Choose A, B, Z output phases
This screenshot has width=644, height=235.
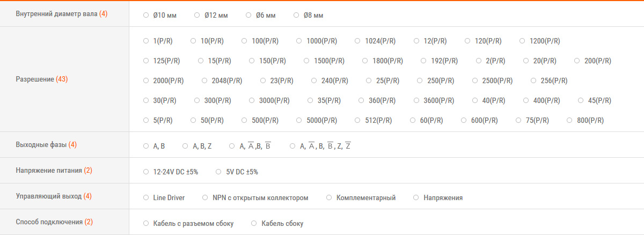coord(185,146)
